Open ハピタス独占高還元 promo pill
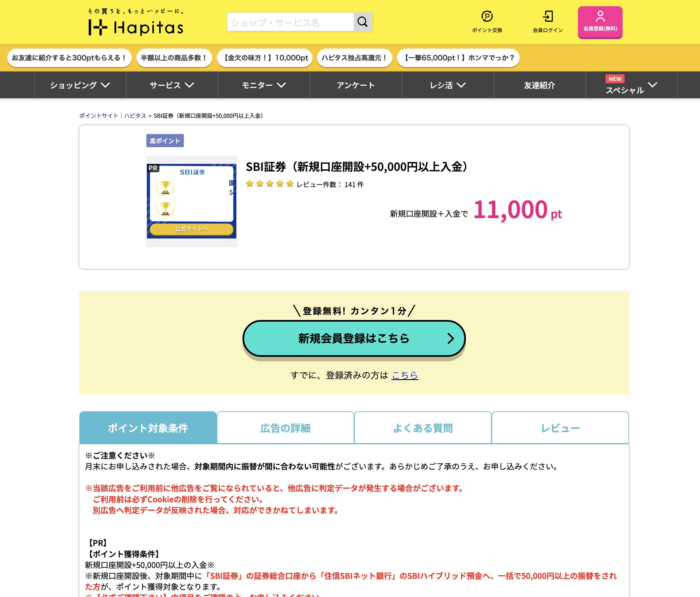This screenshot has width=700, height=597. pyautogui.click(x=354, y=58)
